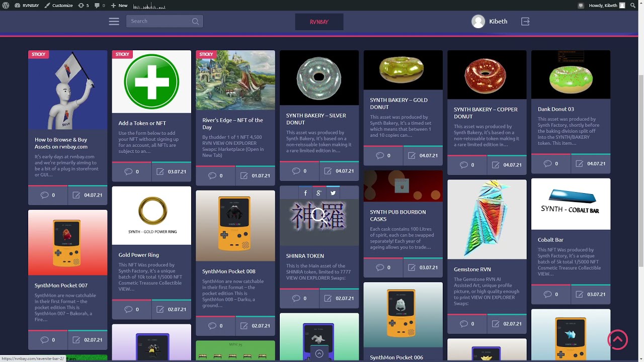Click the edit icon next to Gemstone RVN date
Image resolution: width=644 pixels, height=362 pixels.
tap(496, 324)
